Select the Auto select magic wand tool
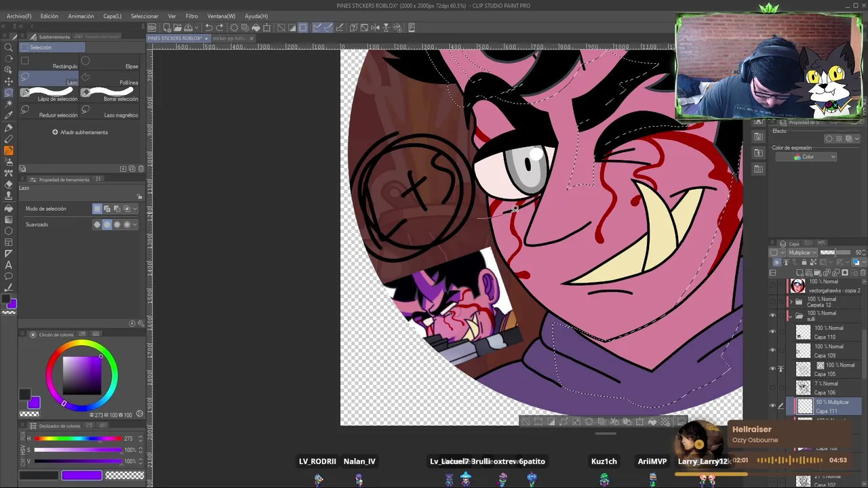The height and width of the screenshot is (488, 868). point(9,104)
